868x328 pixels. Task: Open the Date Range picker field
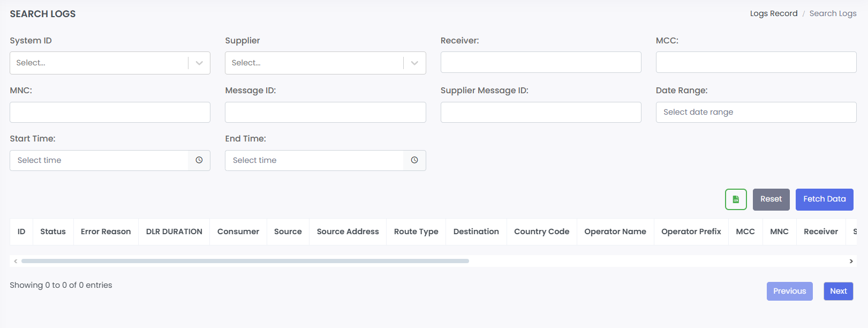pyautogui.click(x=756, y=112)
